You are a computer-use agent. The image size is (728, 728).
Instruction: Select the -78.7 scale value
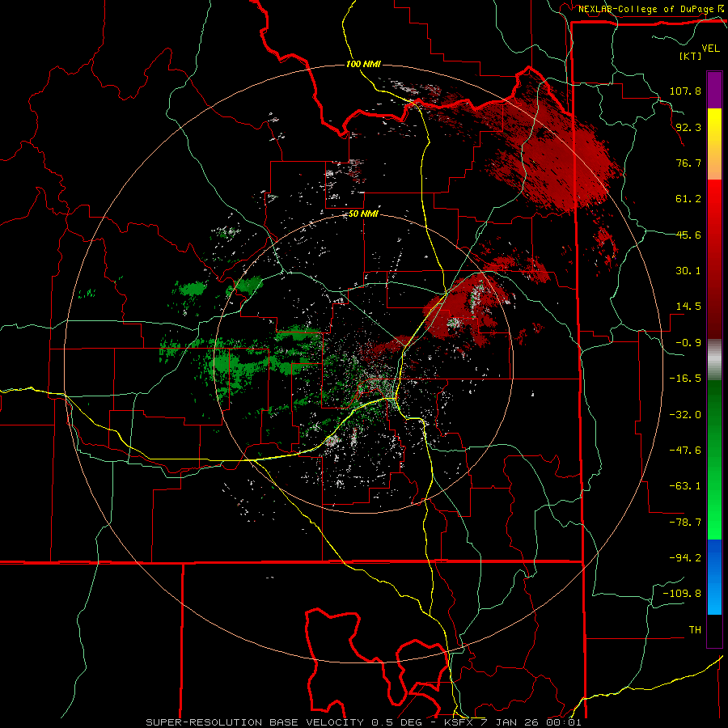click(685, 523)
